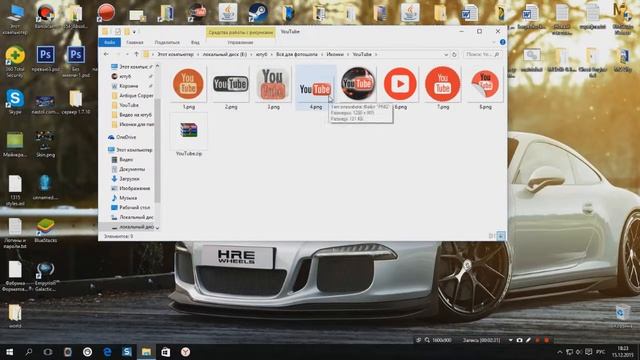Show hidden tray icons chevron
Screen dimensions: 640x360
tap(560, 352)
